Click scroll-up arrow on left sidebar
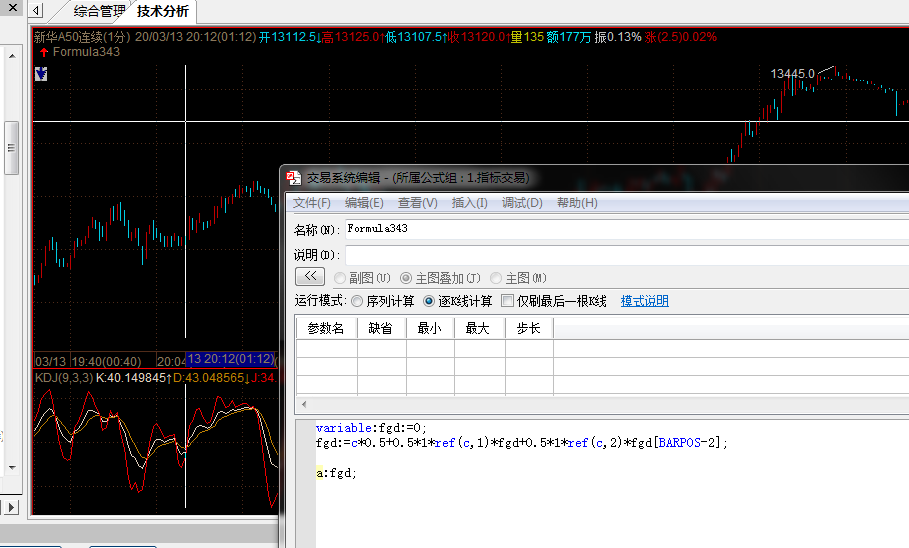Viewport: 909px width, 548px height. click(x=11, y=57)
